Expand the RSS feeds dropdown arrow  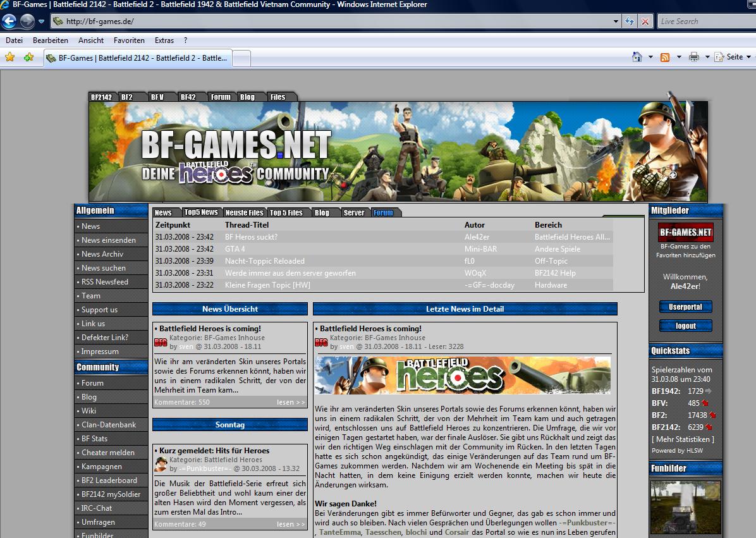coord(679,57)
